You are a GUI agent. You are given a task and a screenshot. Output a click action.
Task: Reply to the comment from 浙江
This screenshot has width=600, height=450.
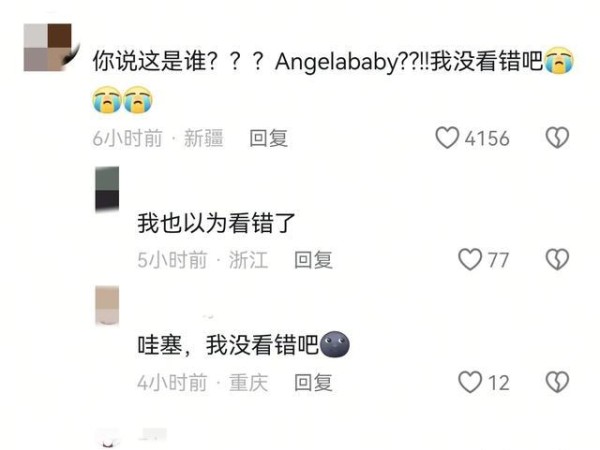point(313,260)
